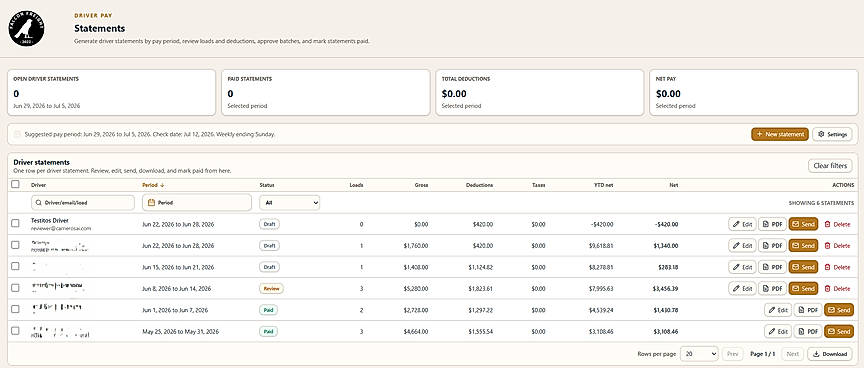The image size is (864, 368).
Task: Click the Driver/email/load search field
Action: 83,203
